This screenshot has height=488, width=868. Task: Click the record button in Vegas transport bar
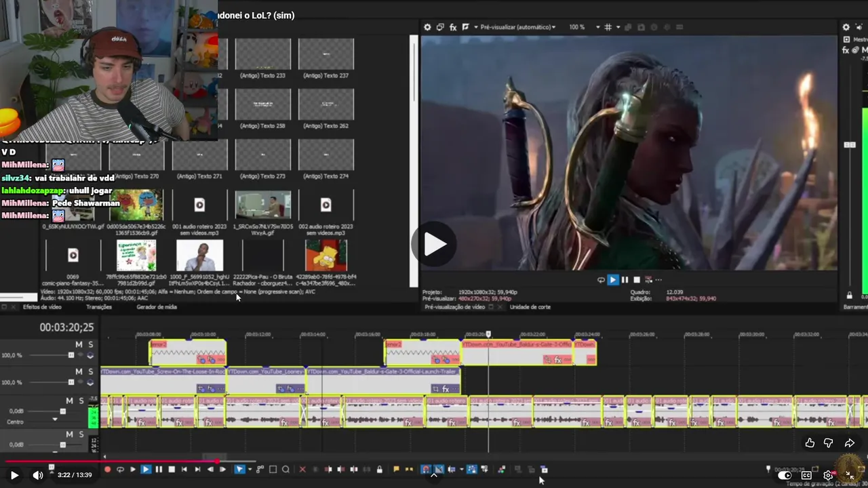[x=107, y=469]
